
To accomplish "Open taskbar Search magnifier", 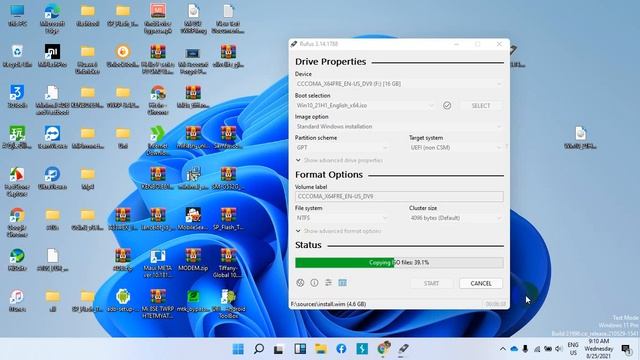I will pos(259,349).
